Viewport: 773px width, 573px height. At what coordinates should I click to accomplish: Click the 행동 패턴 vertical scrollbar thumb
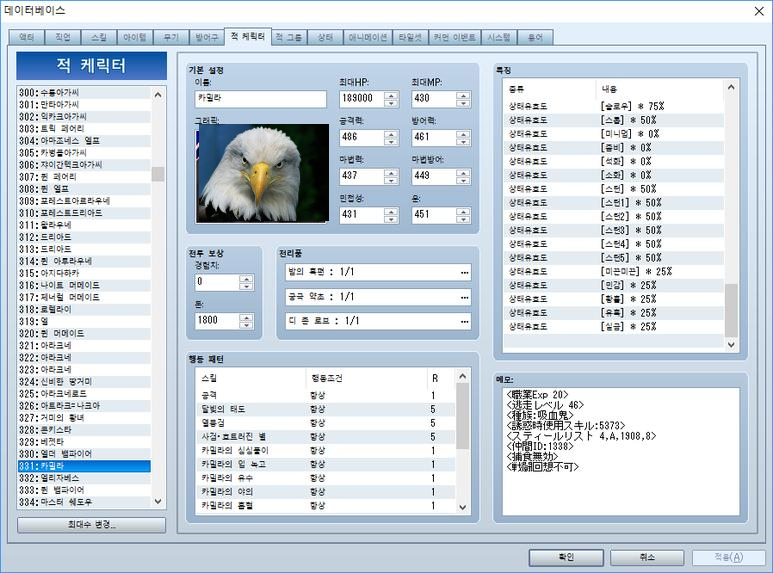click(462, 416)
